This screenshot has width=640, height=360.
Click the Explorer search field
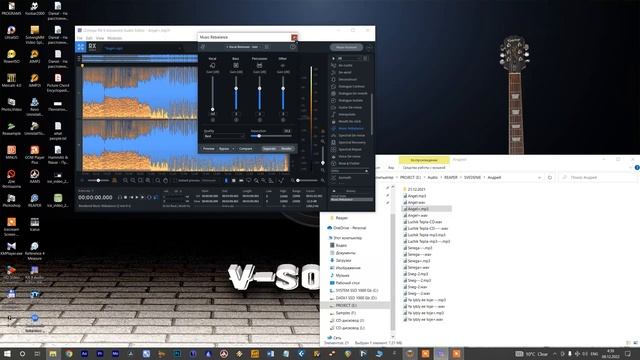point(597,178)
